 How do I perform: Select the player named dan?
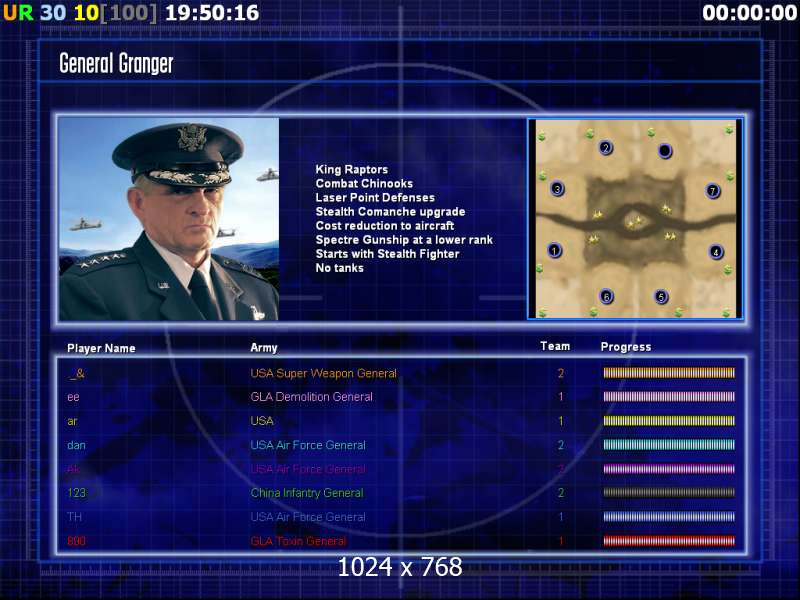tap(76, 445)
